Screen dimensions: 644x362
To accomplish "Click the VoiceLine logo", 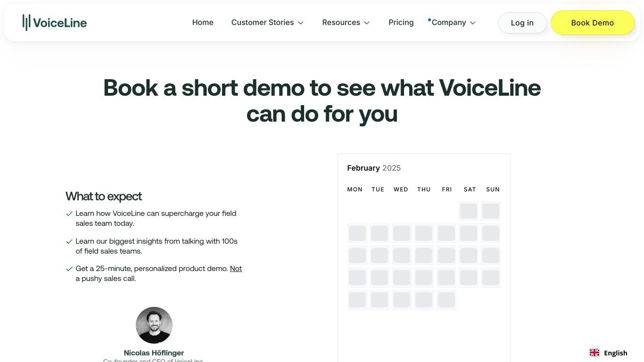I will coord(55,22).
